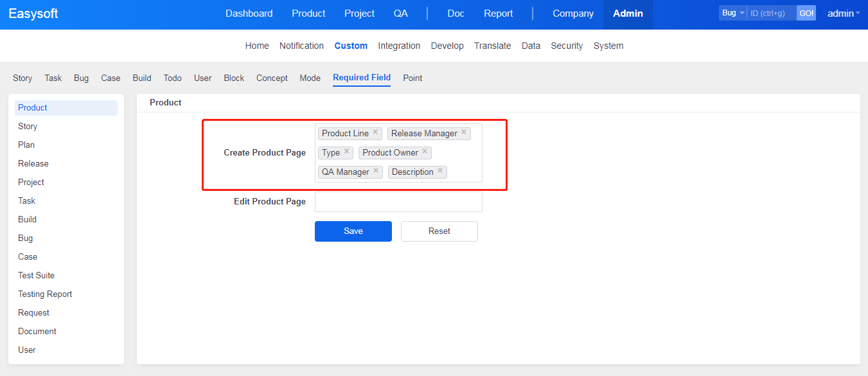Save the required field settings
Viewport: 868px width, 376px height.
[x=353, y=231]
